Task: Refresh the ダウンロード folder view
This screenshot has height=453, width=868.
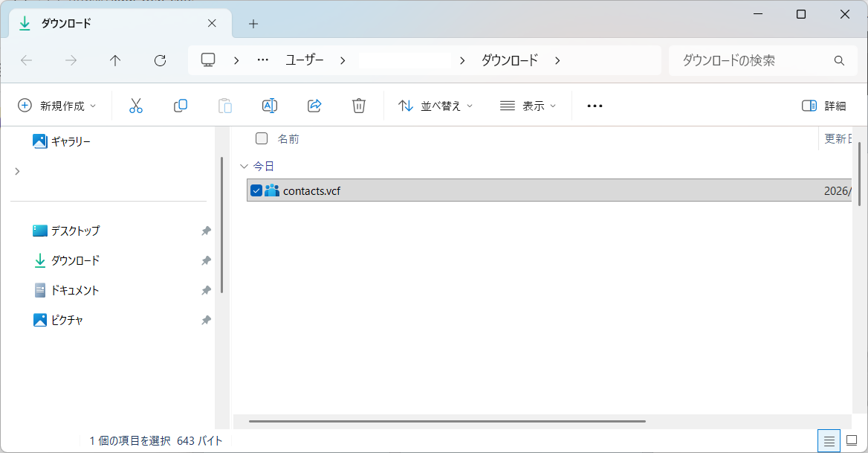Action: tap(160, 60)
